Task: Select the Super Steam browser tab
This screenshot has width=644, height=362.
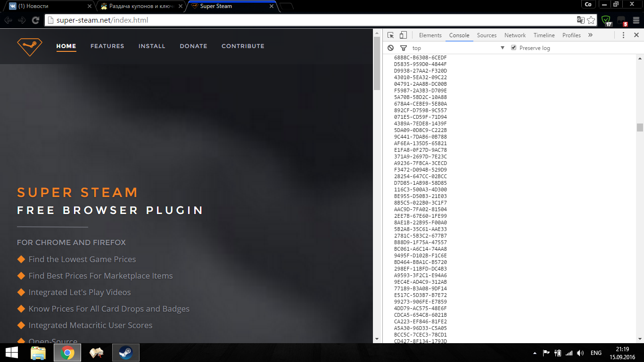Action: click(x=232, y=7)
